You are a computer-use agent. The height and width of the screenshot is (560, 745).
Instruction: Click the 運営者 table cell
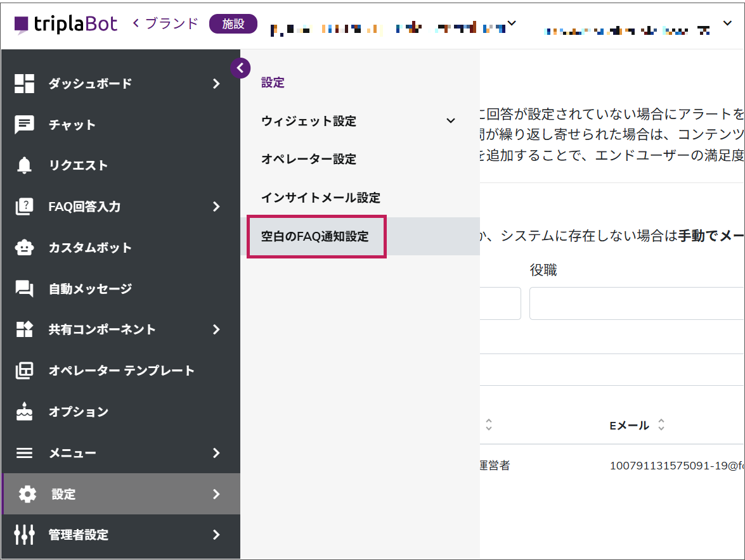[495, 466]
